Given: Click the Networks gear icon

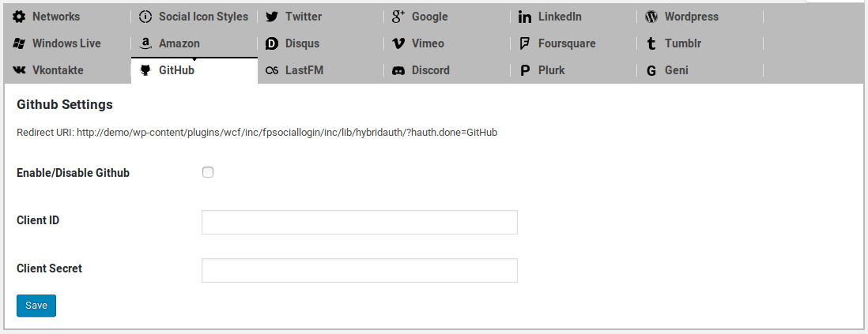Looking at the screenshot, I should coord(19,17).
